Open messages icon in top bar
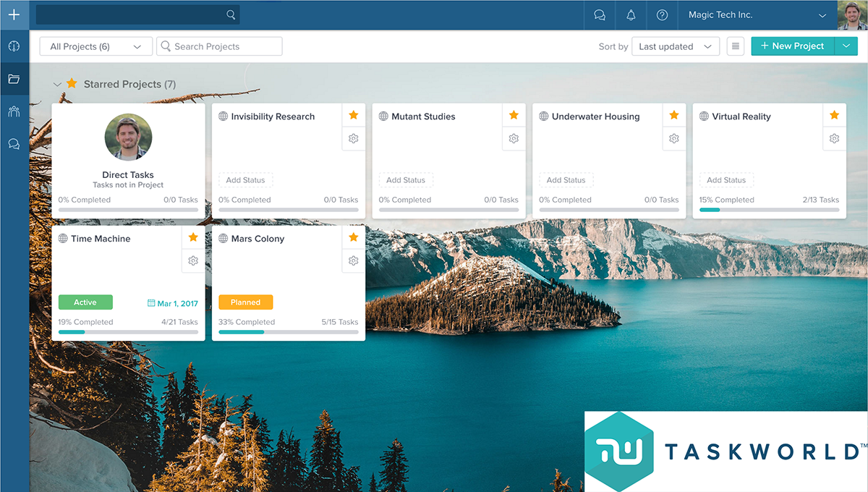868x492 pixels. (x=599, y=15)
